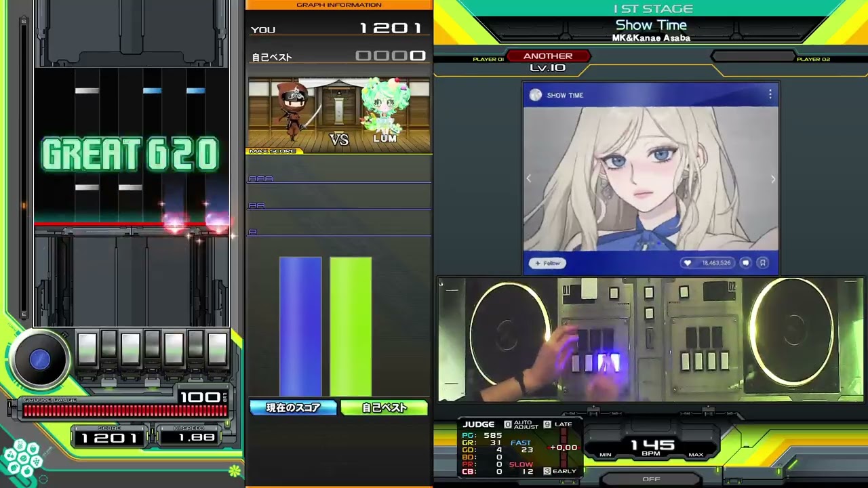Image resolution: width=868 pixels, height=488 pixels.
Task: Click the JUDGE panel heading
Action: point(479,424)
